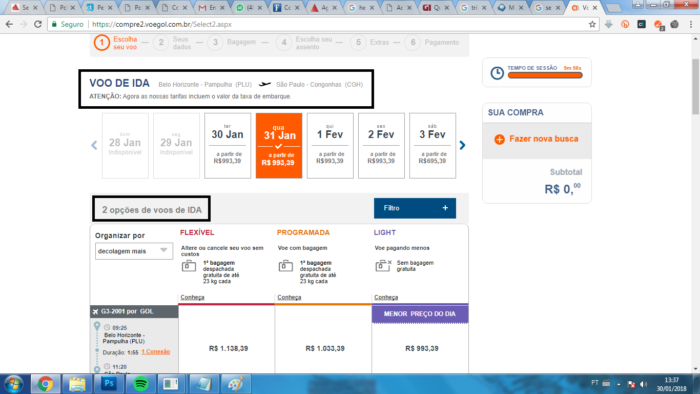Choose the LIGHT fare R$ 993,39

coord(422,348)
